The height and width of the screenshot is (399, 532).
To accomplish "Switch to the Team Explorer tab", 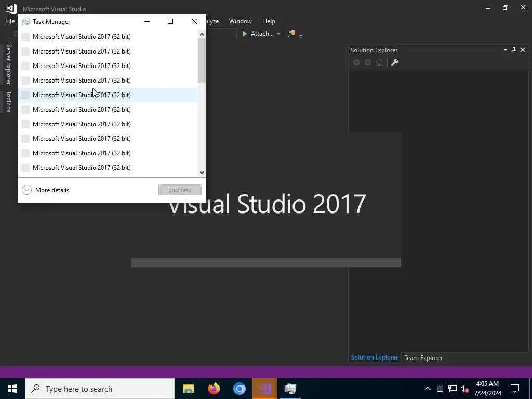I will [423, 357].
